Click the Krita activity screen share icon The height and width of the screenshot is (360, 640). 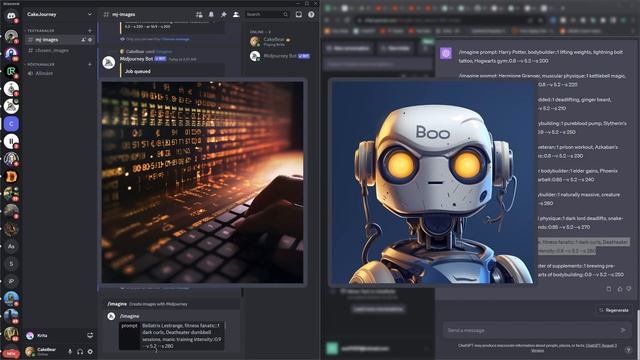(x=90, y=336)
